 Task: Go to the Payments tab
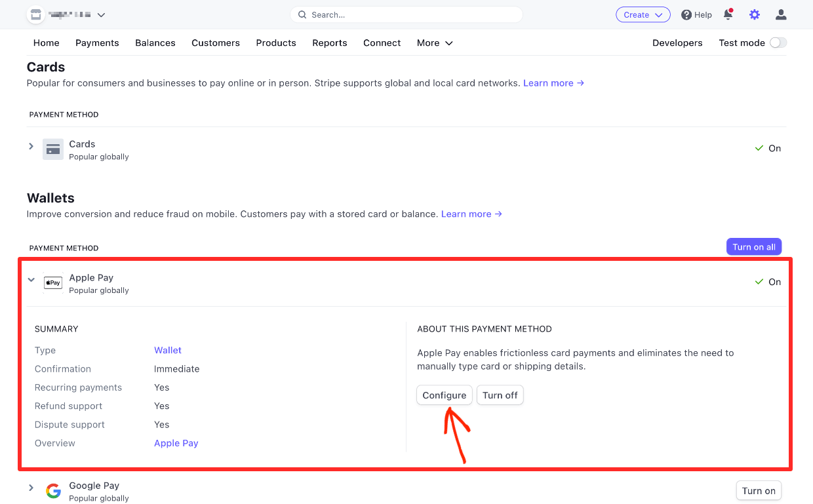click(97, 43)
